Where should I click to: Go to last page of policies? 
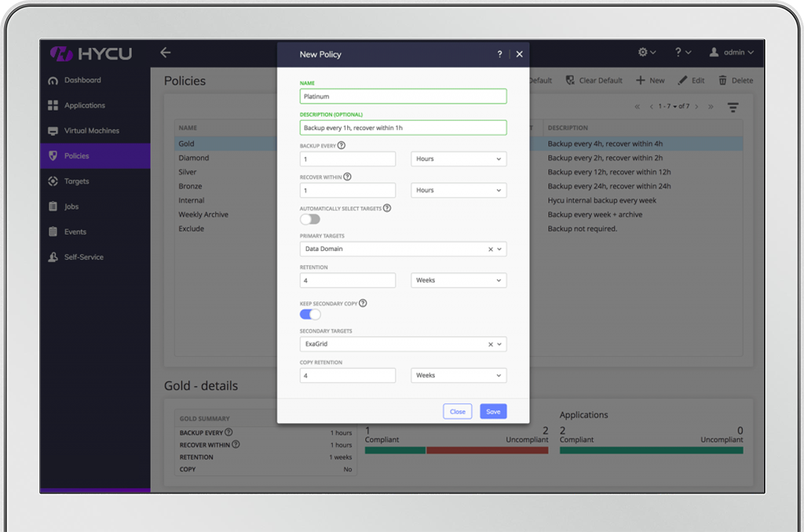point(711,107)
